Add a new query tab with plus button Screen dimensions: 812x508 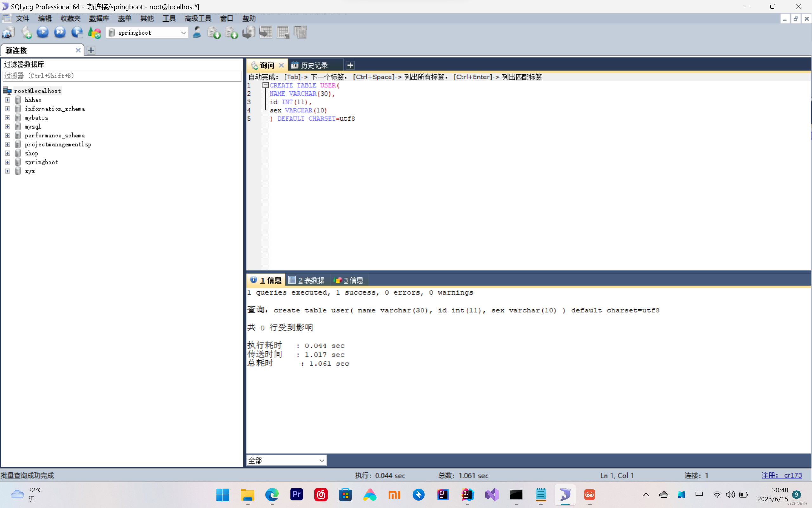[x=350, y=65]
